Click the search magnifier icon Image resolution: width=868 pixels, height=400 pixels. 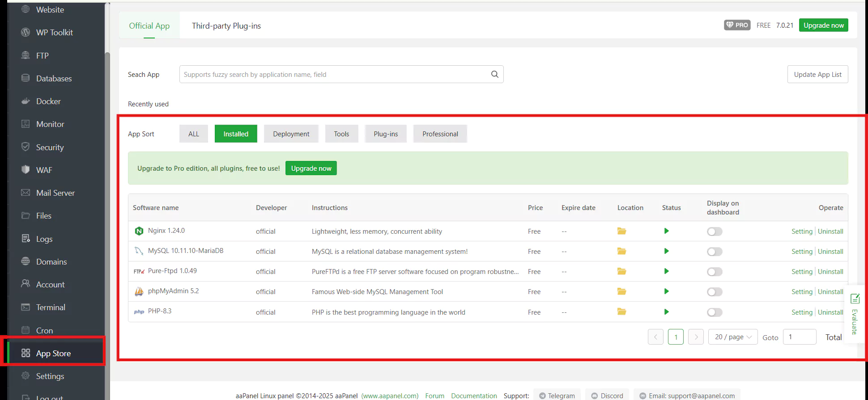494,74
